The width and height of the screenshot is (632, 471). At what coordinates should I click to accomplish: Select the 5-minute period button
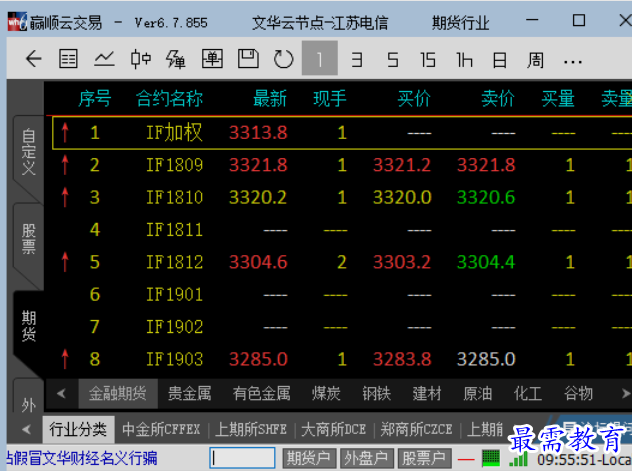[x=393, y=60]
